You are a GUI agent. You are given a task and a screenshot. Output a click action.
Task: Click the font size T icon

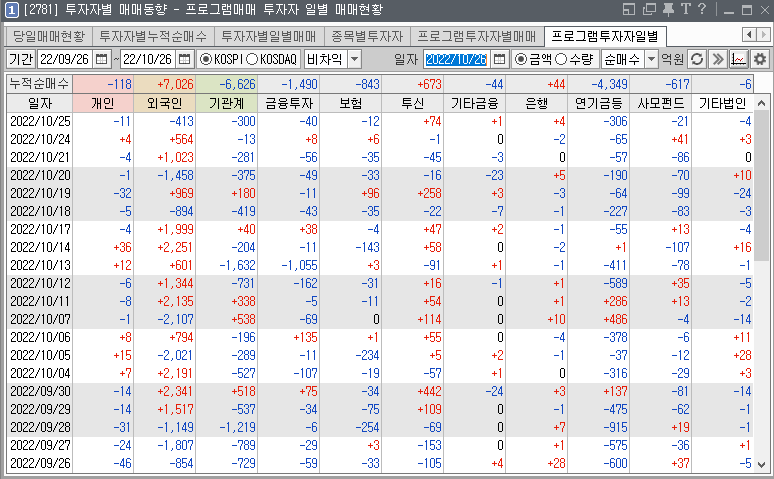click(684, 10)
